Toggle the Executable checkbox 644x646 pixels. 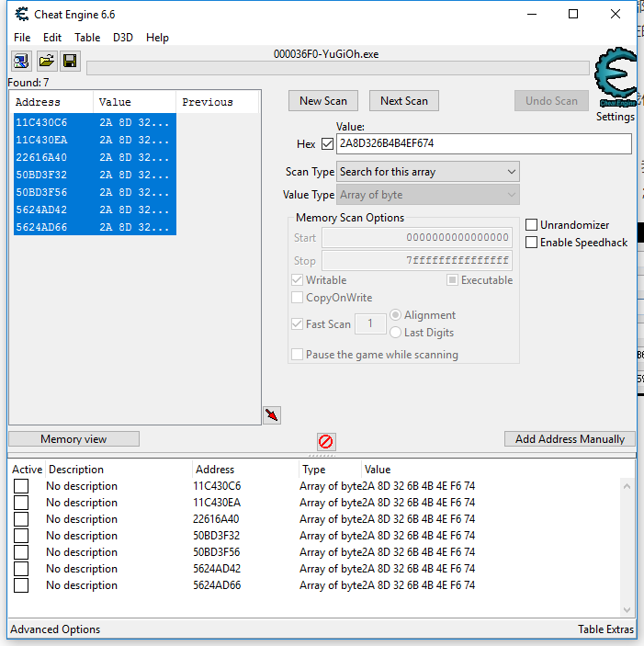pyautogui.click(x=452, y=280)
